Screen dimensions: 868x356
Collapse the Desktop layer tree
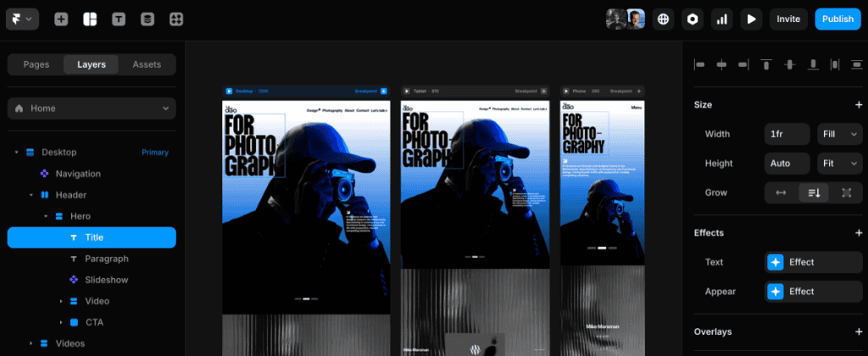[16, 153]
